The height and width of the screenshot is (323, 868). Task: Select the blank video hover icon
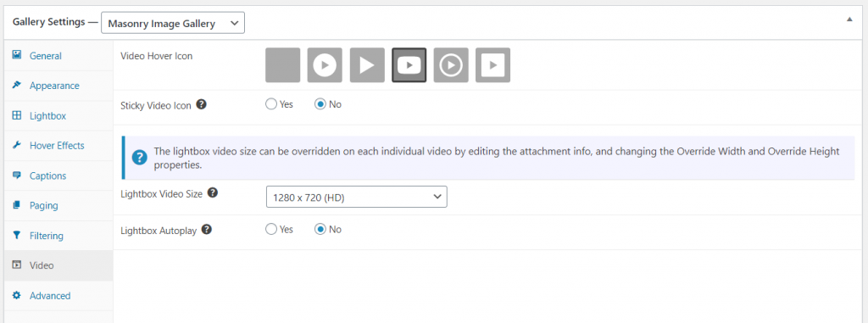[x=283, y=64]
